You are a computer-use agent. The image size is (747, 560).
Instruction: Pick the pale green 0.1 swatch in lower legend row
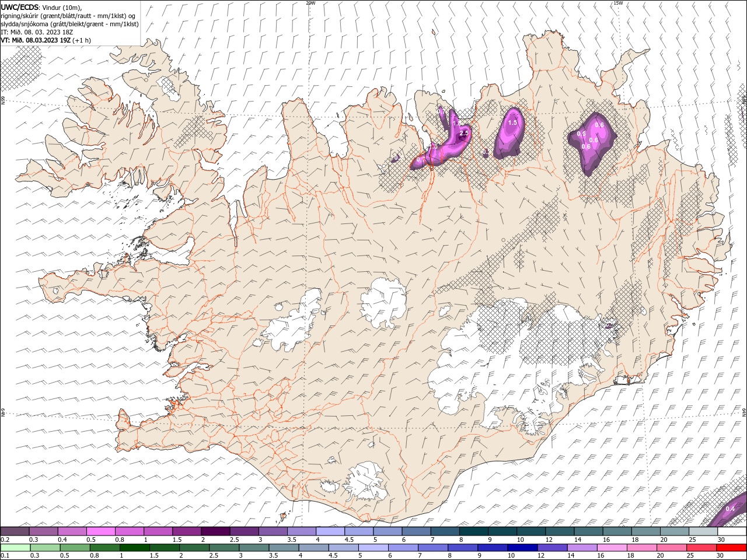(15, 548)
